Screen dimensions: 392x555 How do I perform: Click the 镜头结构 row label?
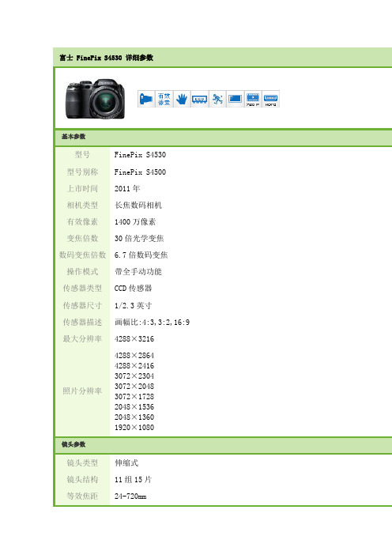coord(82,480)
